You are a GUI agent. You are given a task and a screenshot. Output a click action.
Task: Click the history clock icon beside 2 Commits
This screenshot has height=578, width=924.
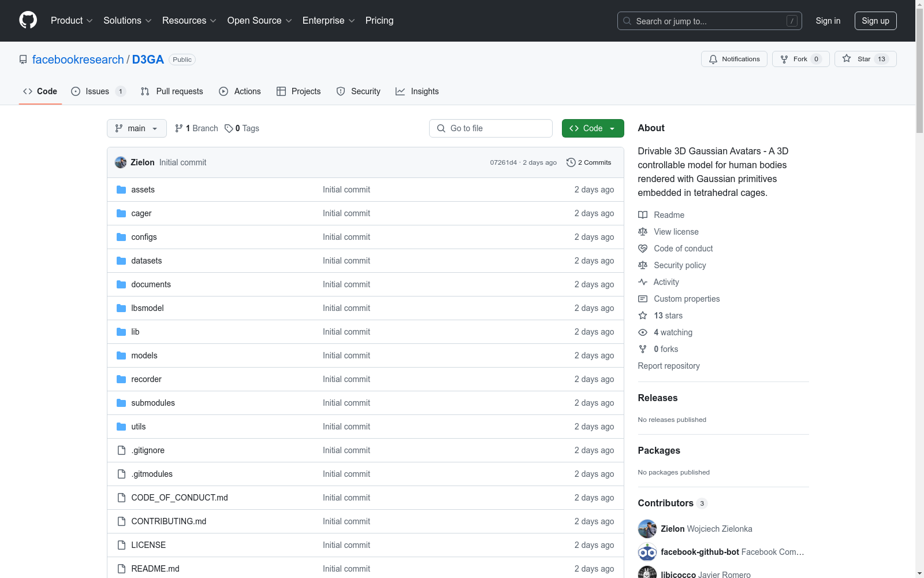[x=571, y=162]
